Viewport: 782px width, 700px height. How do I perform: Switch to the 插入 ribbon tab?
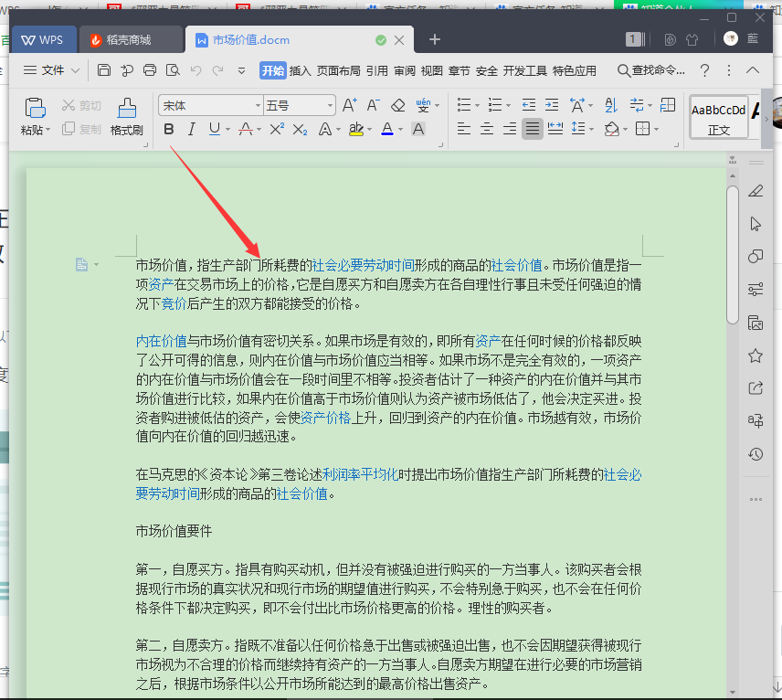tap(300, 71)
